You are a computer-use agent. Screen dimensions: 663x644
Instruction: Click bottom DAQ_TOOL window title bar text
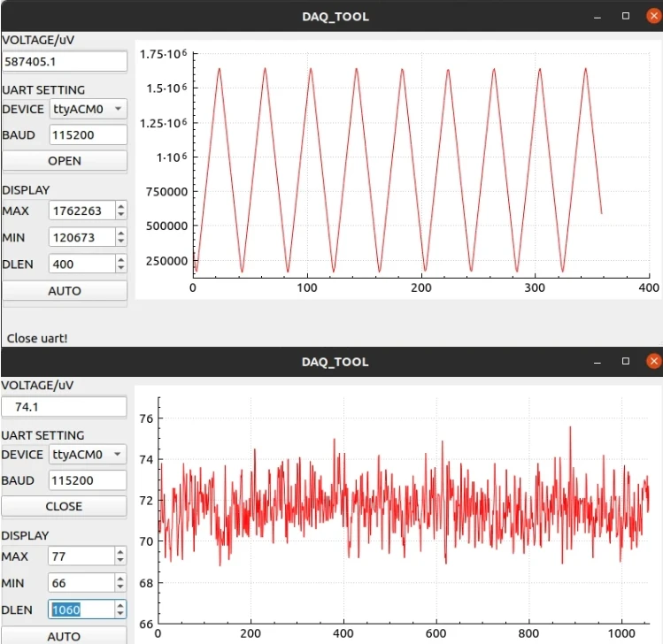click(335, 362)
